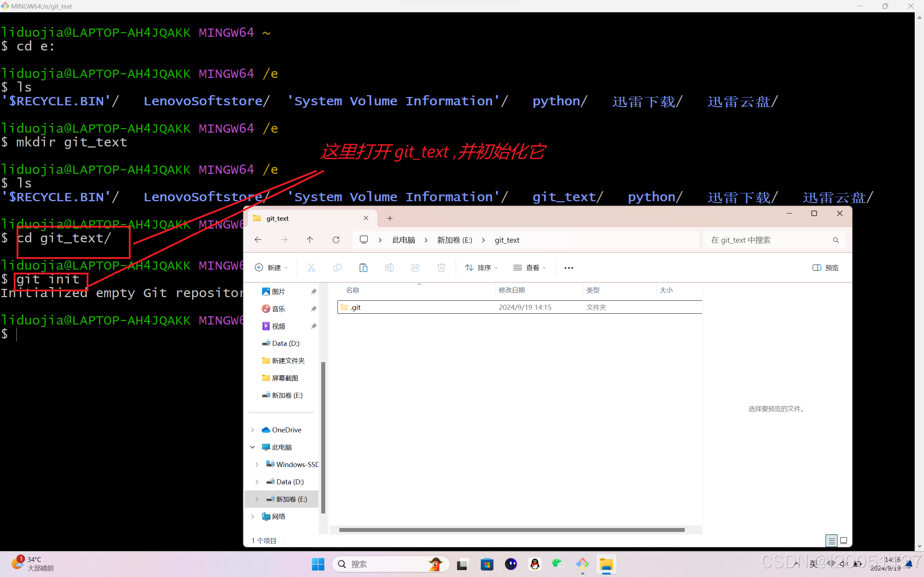Image resolution: width=924 pixels, height=577 pixels.
Task: Expand the OneDrive tree node
Action: (x=253, y=430)
